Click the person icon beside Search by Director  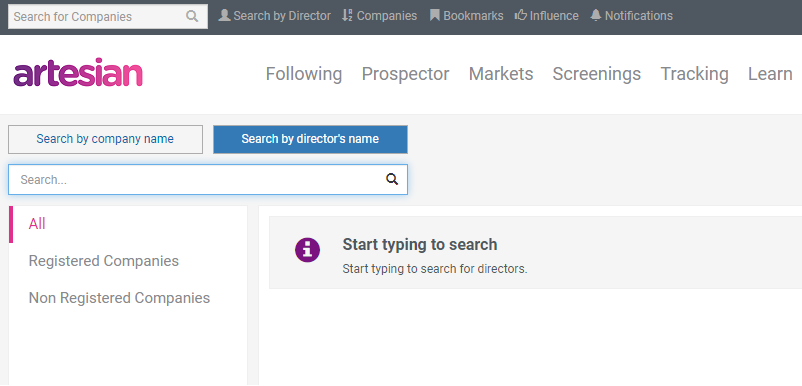pos(224,15)
